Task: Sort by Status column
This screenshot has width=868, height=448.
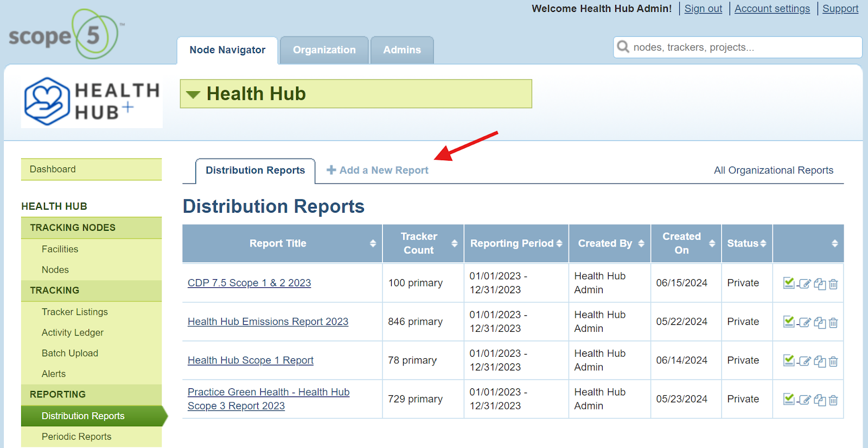Action: 747,243
